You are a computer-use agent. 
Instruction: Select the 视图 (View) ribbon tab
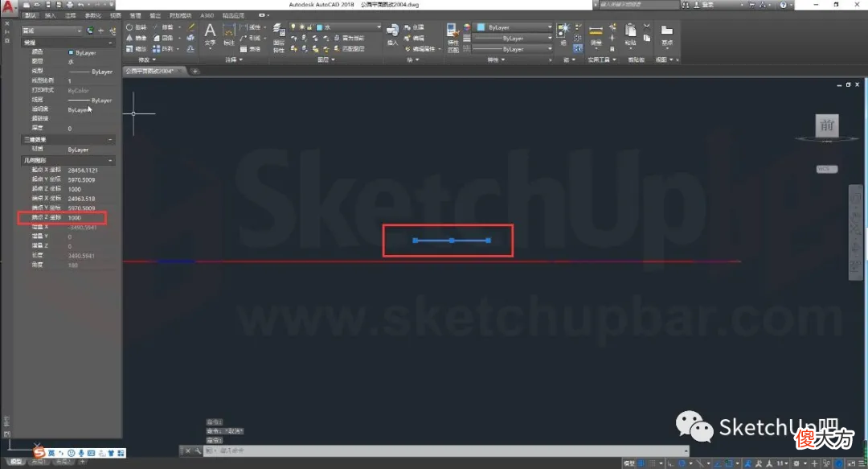point(115,15)
